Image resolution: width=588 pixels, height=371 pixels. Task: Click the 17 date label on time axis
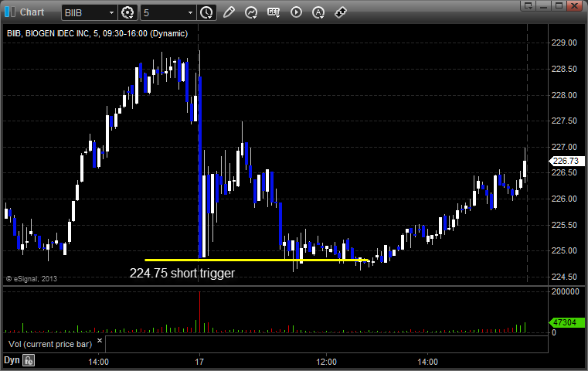click(x=199, y=362)
